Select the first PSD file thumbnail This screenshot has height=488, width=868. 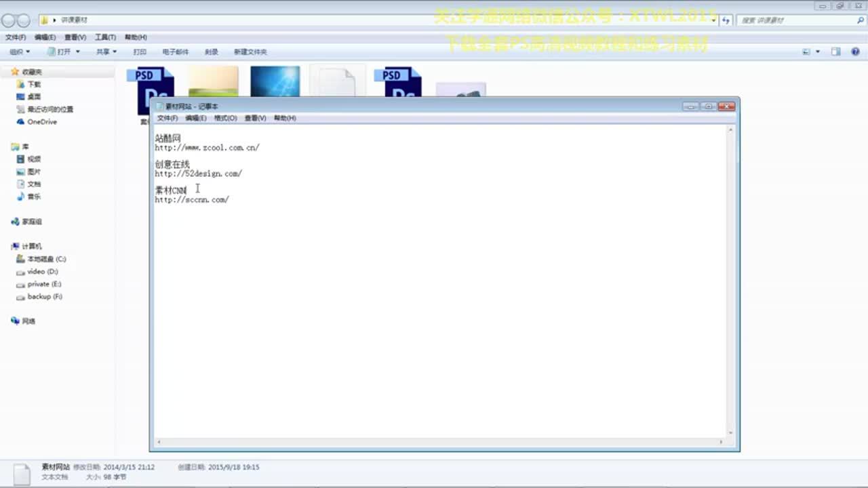(151, 89)
